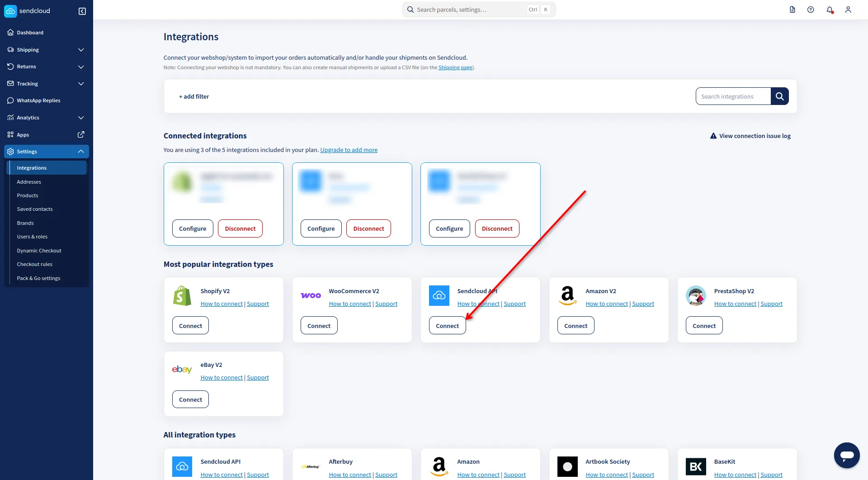The image size is (868, 480).
Task: Open notifications bell icon
Action: (830, 10)
